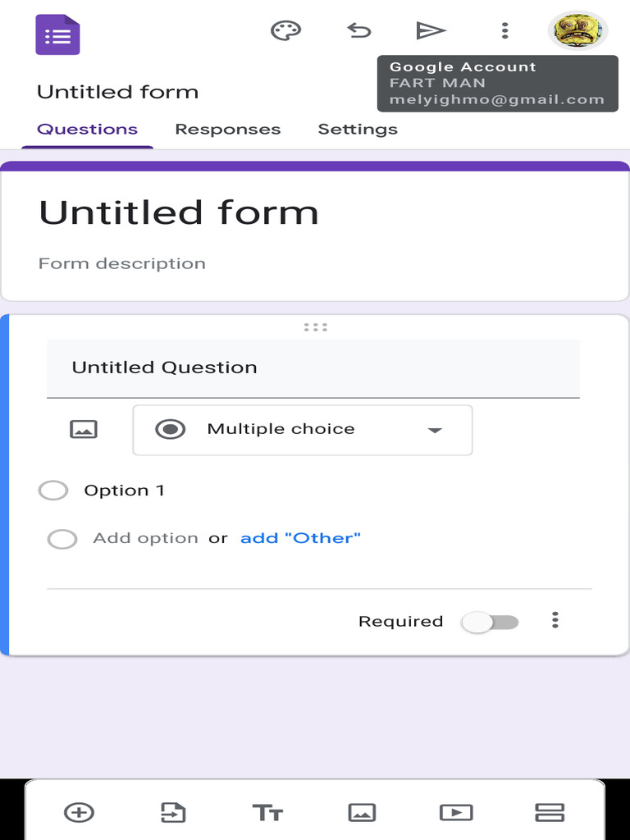This screenshot has width=630, height=840.
Task: Add a new section to form
Action: [x=550, y=812]
